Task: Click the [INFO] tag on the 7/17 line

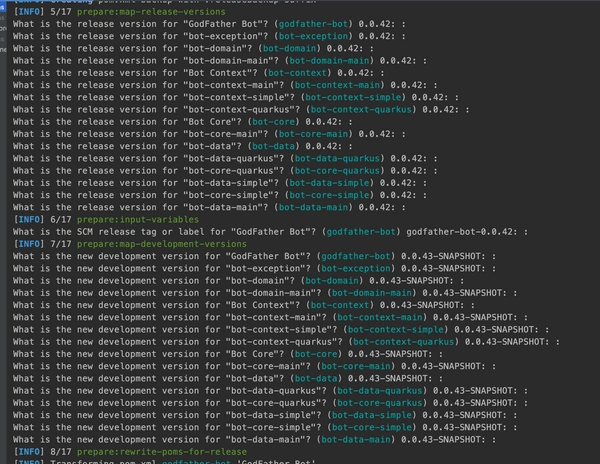Action: tap(29, 243)
